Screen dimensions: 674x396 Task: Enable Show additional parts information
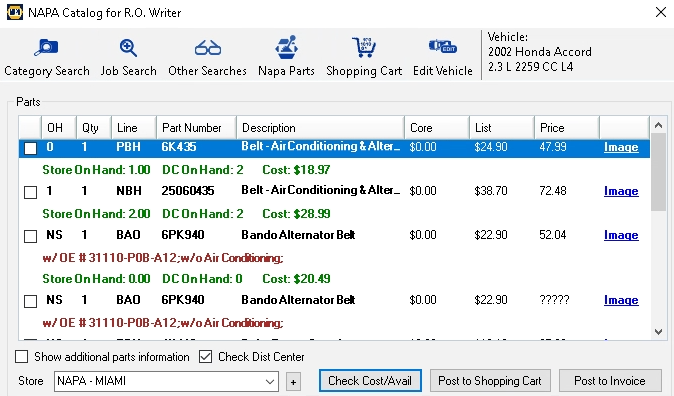(21, 356)
